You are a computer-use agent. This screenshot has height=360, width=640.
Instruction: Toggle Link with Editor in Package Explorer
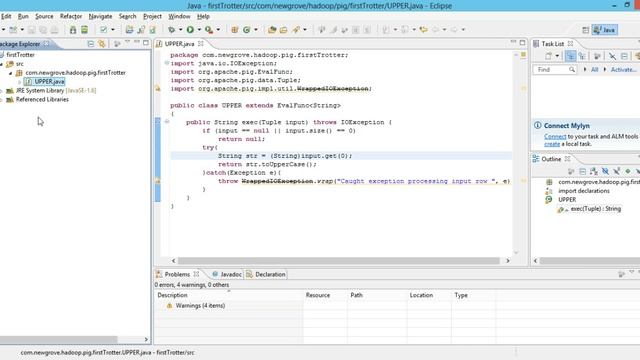pos(102,44)
